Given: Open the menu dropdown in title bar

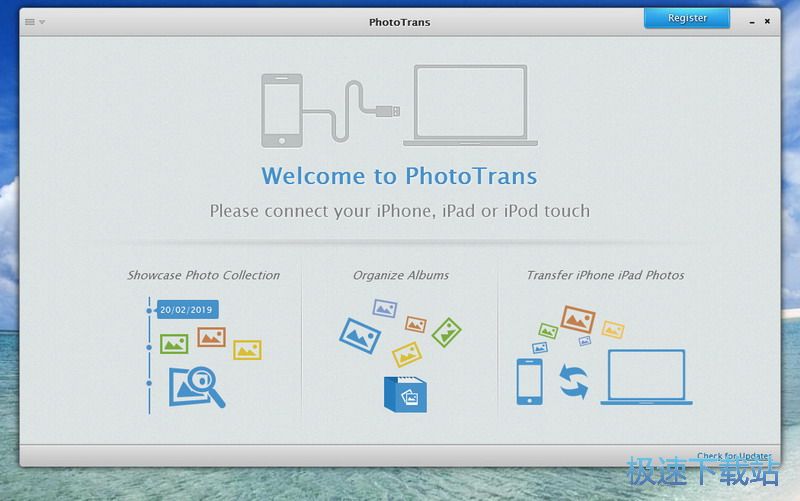Looking at the screenshot, I should [x=34, y=22].
